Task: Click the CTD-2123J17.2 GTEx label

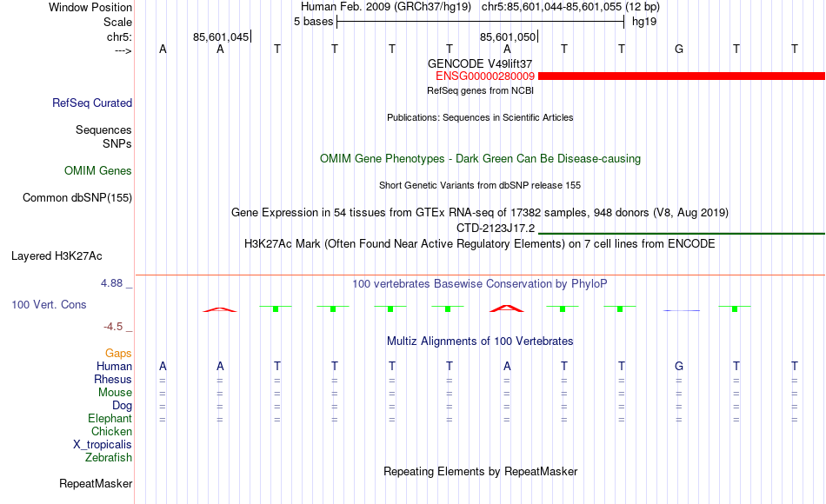Action: click(x=496, y=228)
